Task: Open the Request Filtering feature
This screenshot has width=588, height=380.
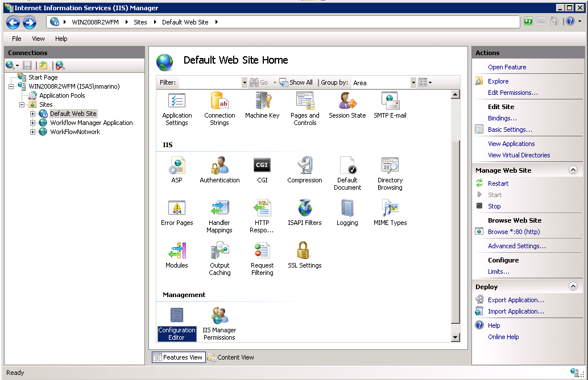Action: (262, 259)
